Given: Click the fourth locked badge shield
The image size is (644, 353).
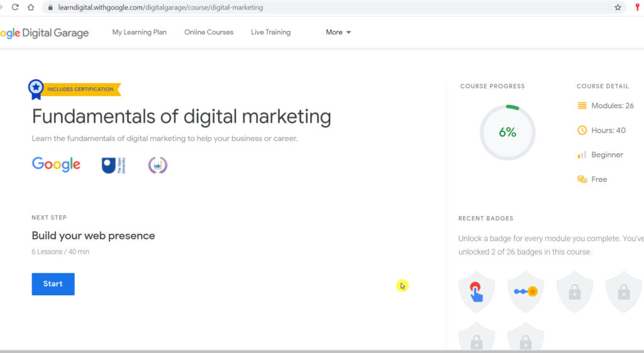Looking at the screenshot, I should point(623,291).
